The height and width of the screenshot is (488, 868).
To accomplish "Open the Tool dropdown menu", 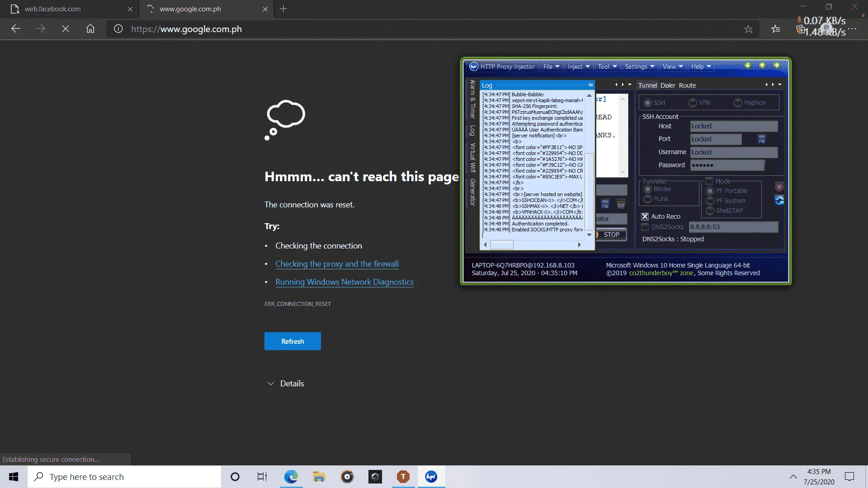I will click(x=607, y=66).
